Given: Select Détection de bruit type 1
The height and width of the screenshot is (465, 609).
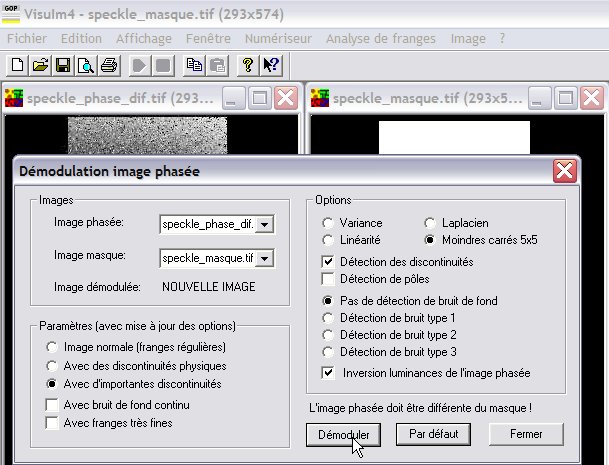Looking at the screenshot, I should pyautogui.click(x=328, y=318).
